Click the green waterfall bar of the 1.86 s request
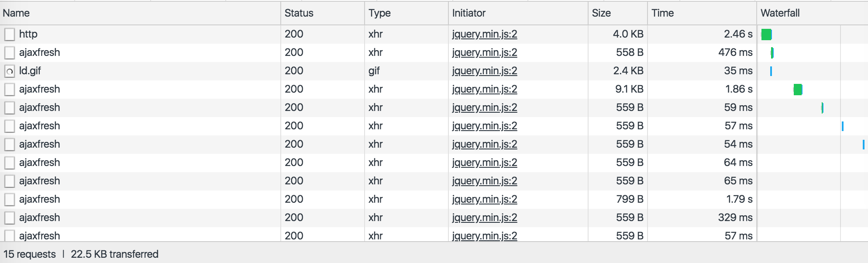The image size is (868, 263). tap(798, 90)
